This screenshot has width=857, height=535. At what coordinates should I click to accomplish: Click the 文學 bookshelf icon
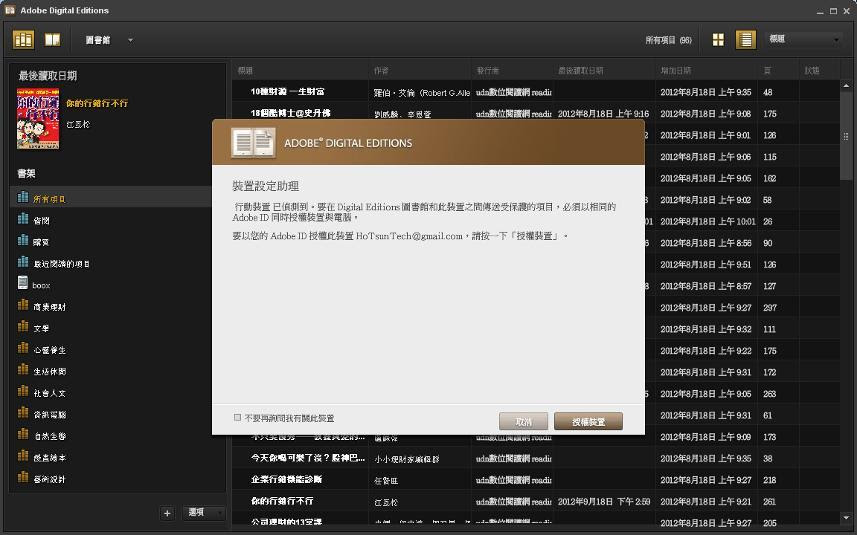(23, 327)
